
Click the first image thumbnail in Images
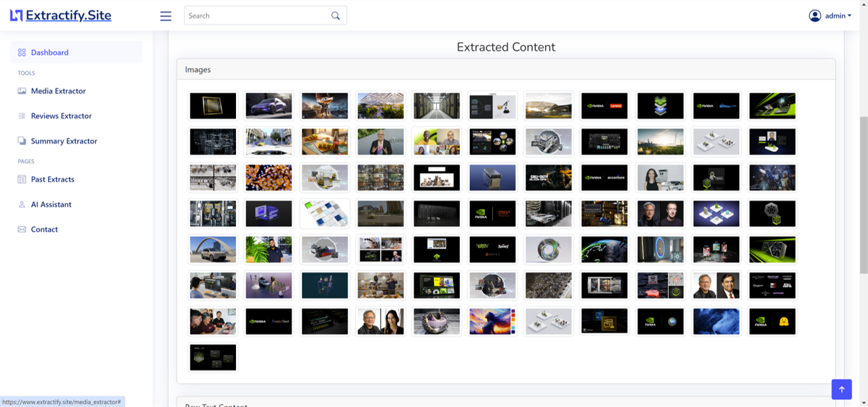(x=213, y=106)
